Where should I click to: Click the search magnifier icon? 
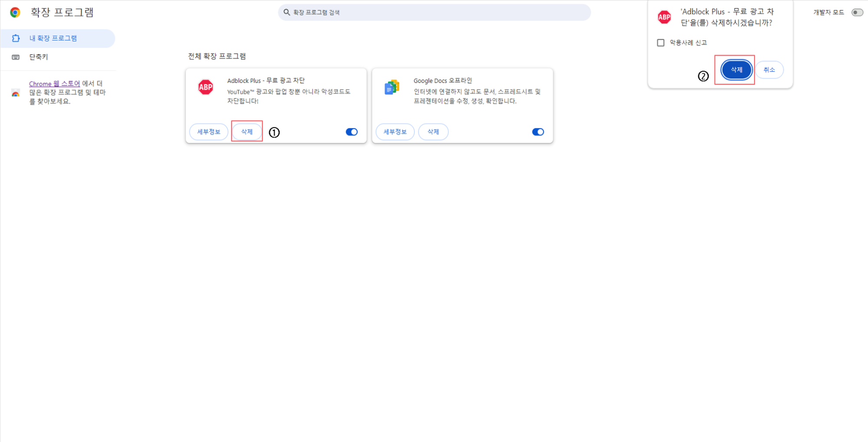point(286,13)
